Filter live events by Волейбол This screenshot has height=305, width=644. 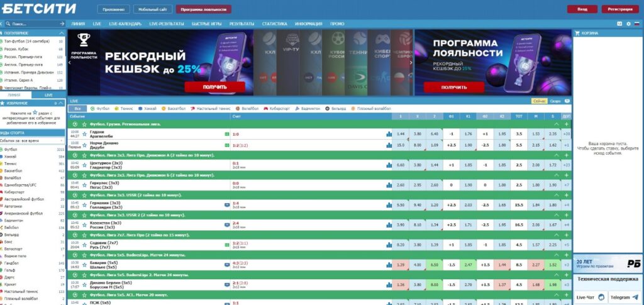[247, 109]
